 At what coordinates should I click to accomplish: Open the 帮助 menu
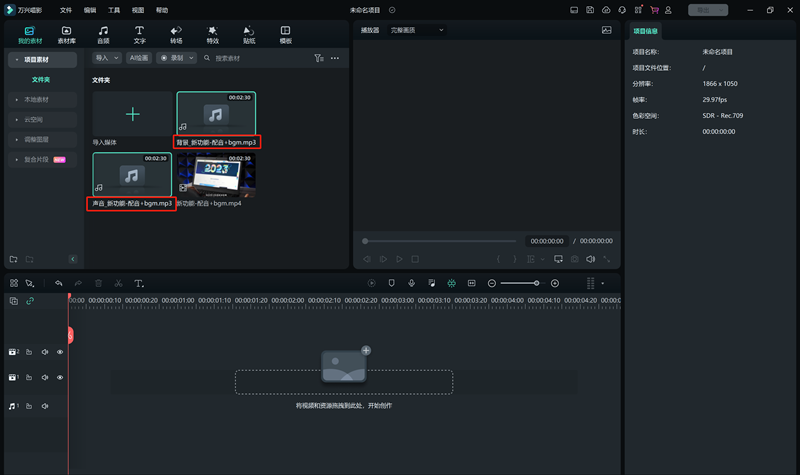162,10
